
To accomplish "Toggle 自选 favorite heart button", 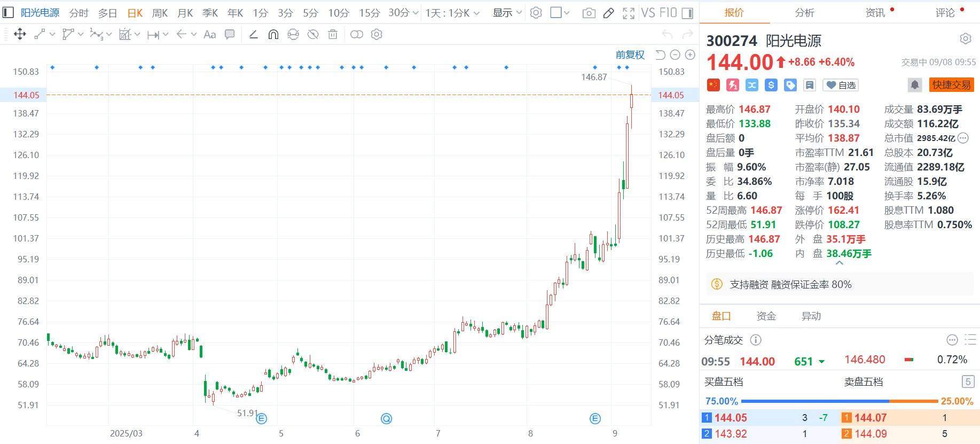I will (x=841, y=85).
